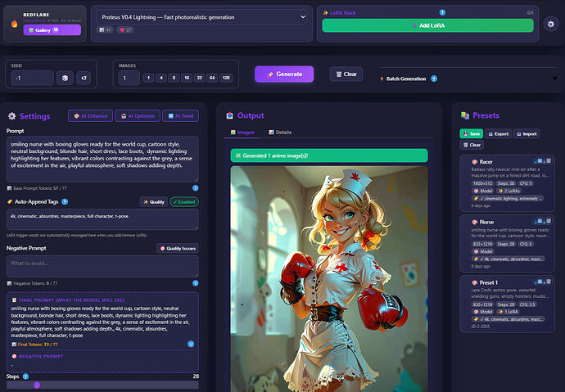The width and height of the screenshot is (565, 392).
Task: Open the Proteus V0.4 Lightning model dropdown
Action: [x=201, y=17]
